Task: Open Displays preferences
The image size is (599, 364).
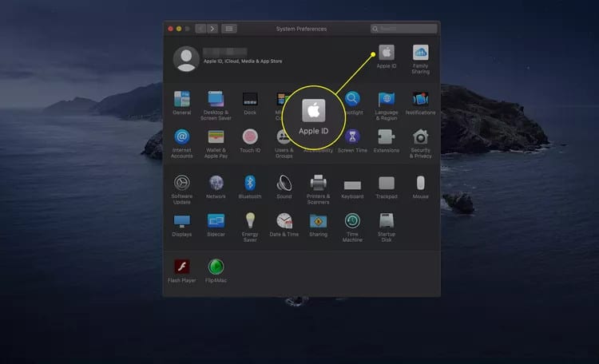Action: (182, 221)
